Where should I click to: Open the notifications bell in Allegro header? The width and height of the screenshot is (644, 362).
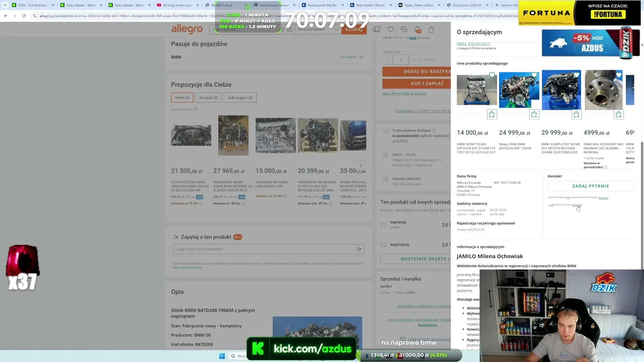[418, 30]
